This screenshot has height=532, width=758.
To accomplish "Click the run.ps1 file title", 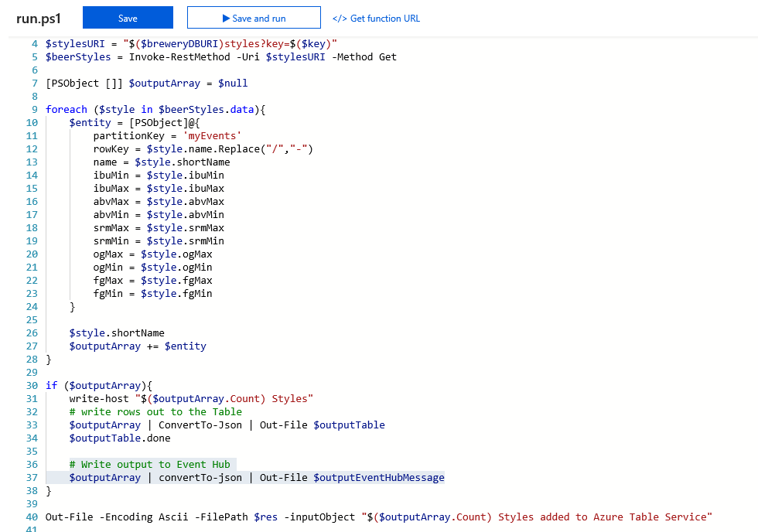I will coord(39,18).
